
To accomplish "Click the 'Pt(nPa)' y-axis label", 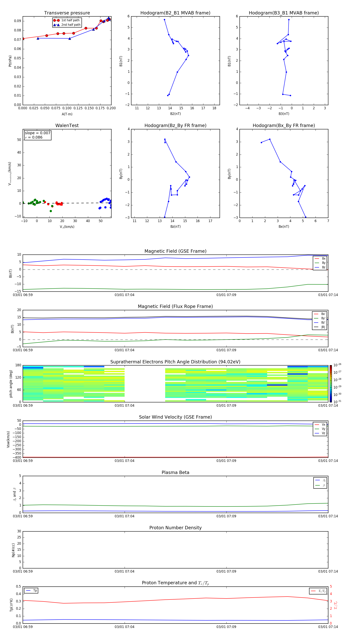I will 10,61.
